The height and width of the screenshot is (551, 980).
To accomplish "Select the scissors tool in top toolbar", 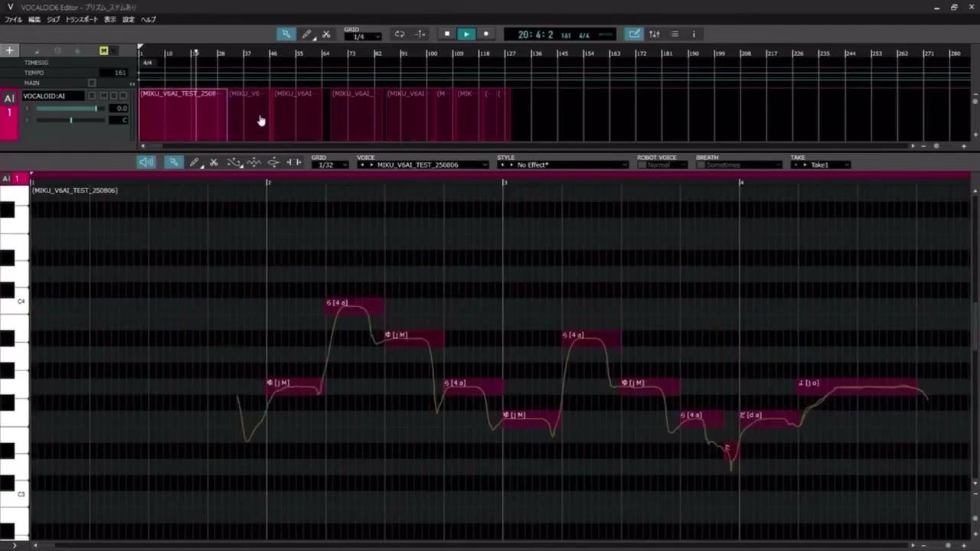I will coord(326,34).
